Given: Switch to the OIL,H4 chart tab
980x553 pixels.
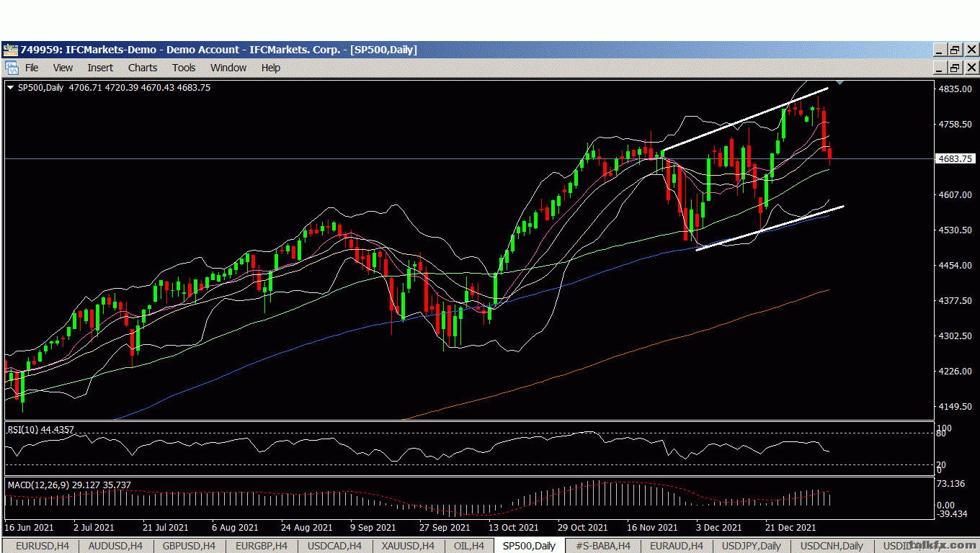Looking at the screenshot, I should (x=468, y=546).
